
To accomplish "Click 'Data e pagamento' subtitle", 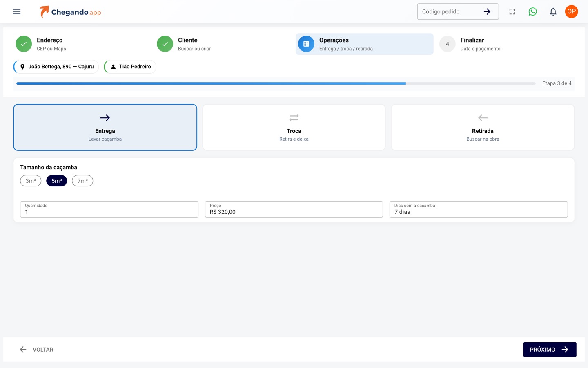I will click(480, 49).
